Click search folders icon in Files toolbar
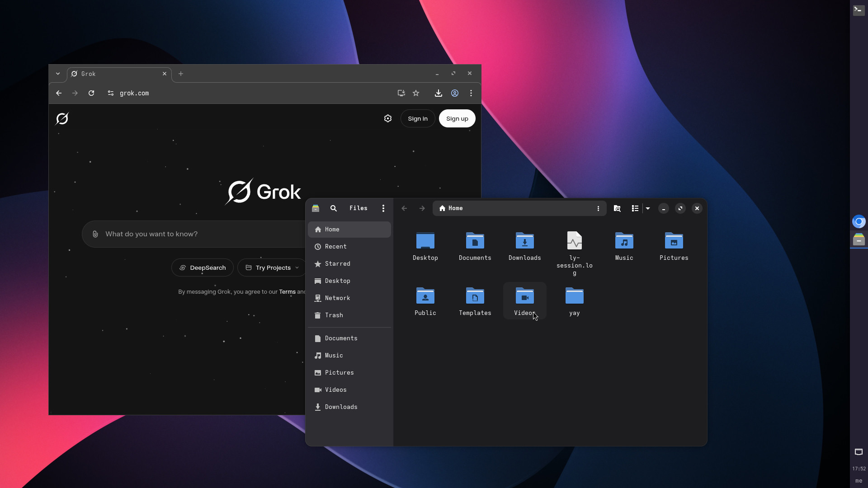Image resolution: width=868 pixels, height=488 pixels. tap(617, 208)
